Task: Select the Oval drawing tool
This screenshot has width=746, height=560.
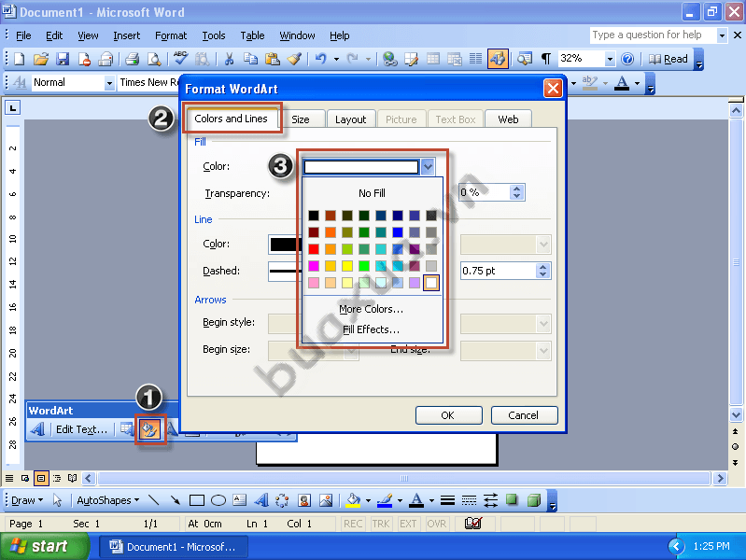Action: (x=218, y=500)
